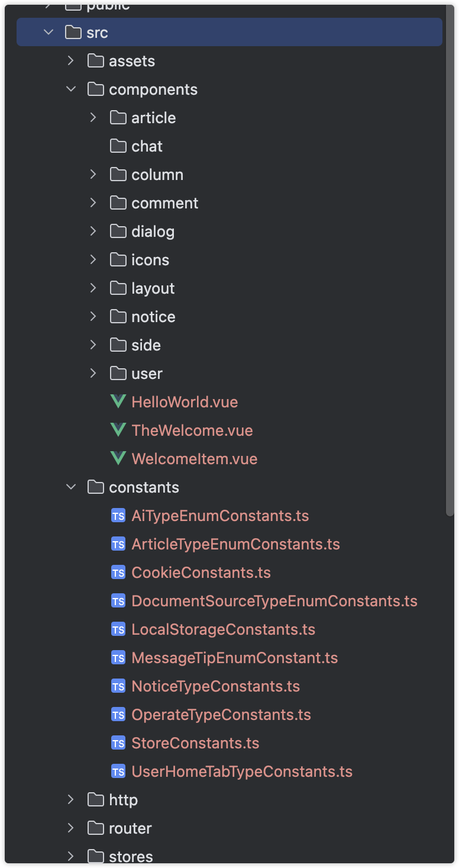Screen dimensions: 459x868
Task: Click the Vue icon next to TheWelcome.vue
Action: tap(118, 430)
